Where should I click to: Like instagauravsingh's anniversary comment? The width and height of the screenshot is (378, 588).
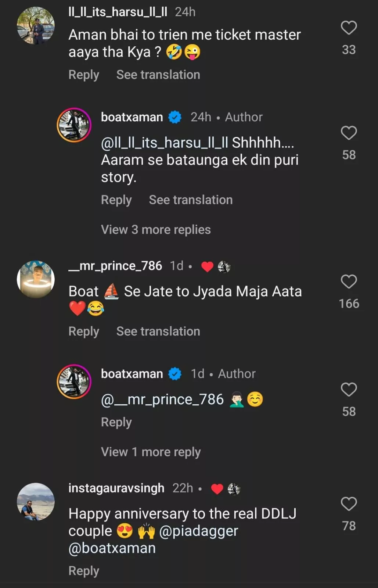(x=349, y=504)
